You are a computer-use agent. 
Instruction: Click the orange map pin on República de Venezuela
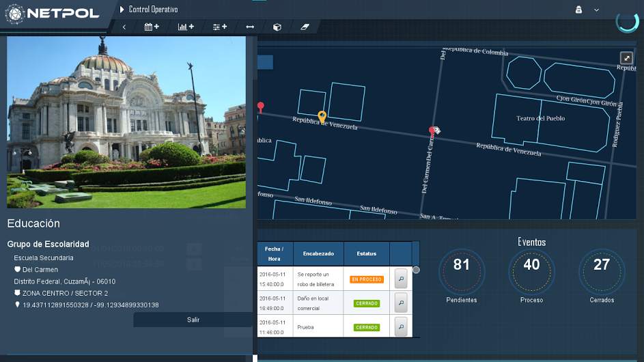322,117
